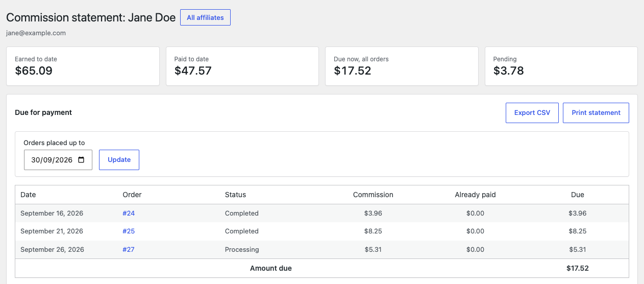Image resolution: width=644 pixels, height=284 pixels.
Task: Export the statement as CSV
Action: [x=532, y=113]
